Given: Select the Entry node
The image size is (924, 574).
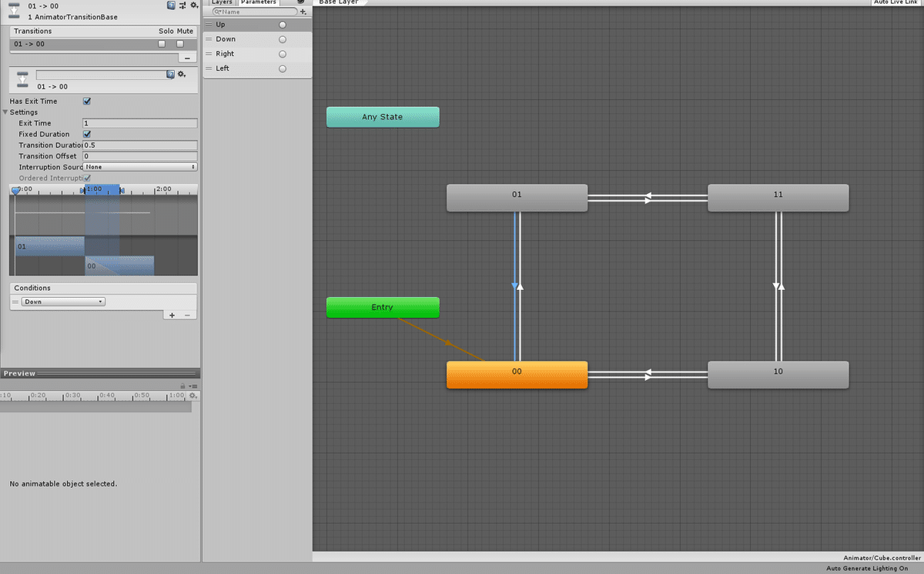Looking at the screenshot, I should 383,307.
